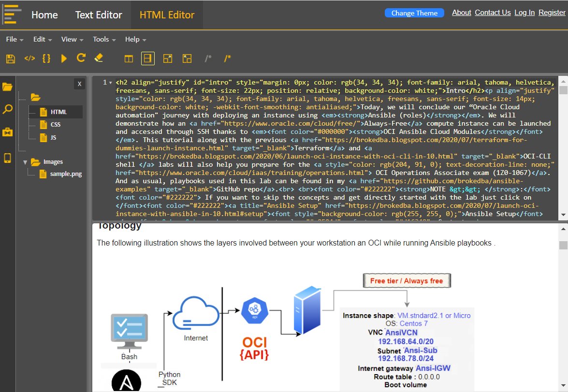This screenshot has height=392, width=568.
Task: Click the Log In link
Action: point(524,13)
